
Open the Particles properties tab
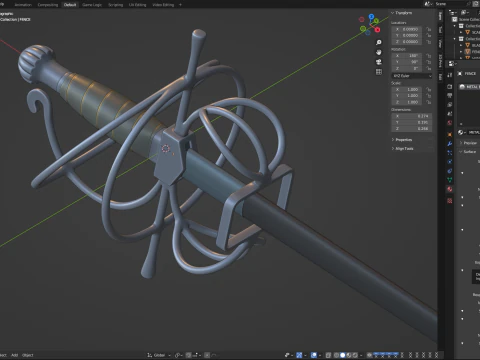coord(450,153)
